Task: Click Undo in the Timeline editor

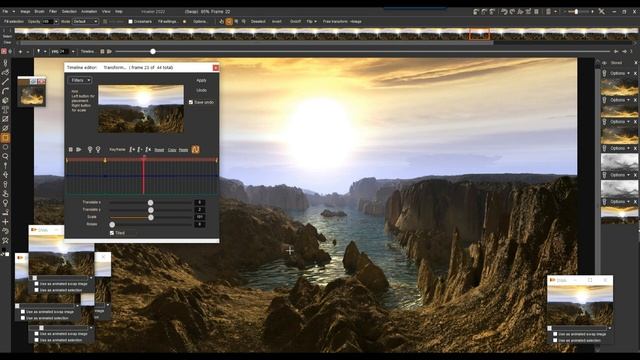Action: (201, 90)
